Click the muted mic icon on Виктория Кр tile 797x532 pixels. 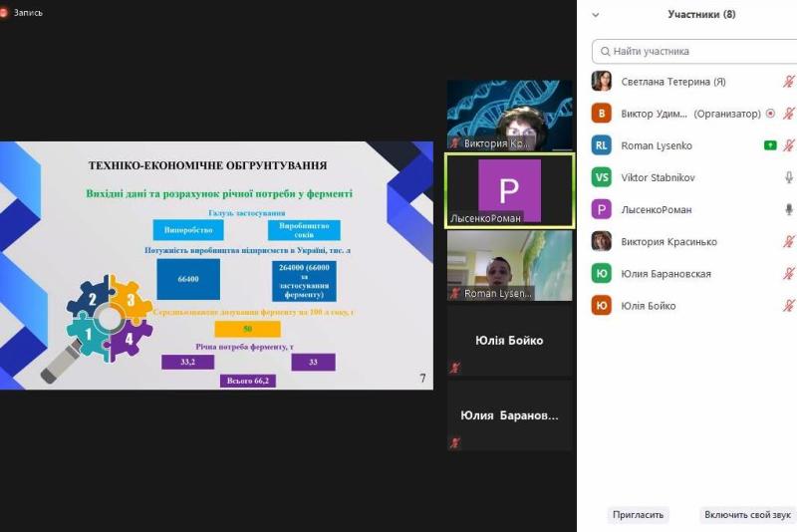click(455, 143)
